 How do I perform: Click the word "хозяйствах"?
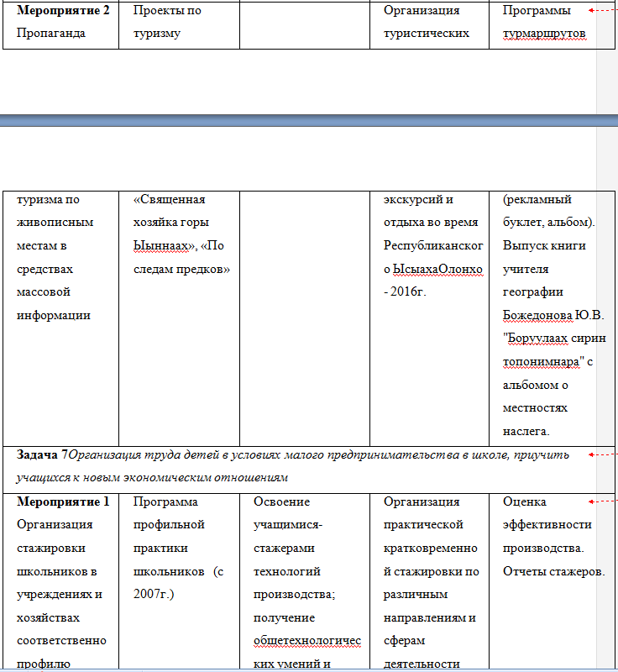48,618
